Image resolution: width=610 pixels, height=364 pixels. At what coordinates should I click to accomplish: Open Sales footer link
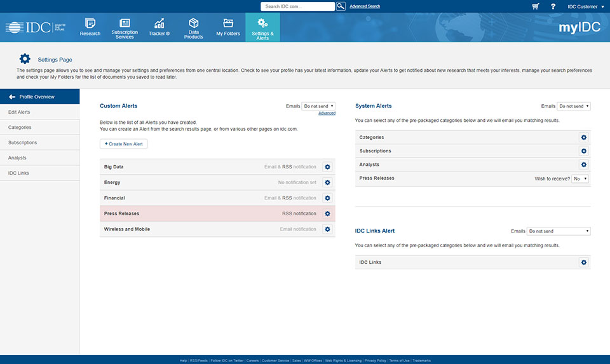click(x=297, y=360)
